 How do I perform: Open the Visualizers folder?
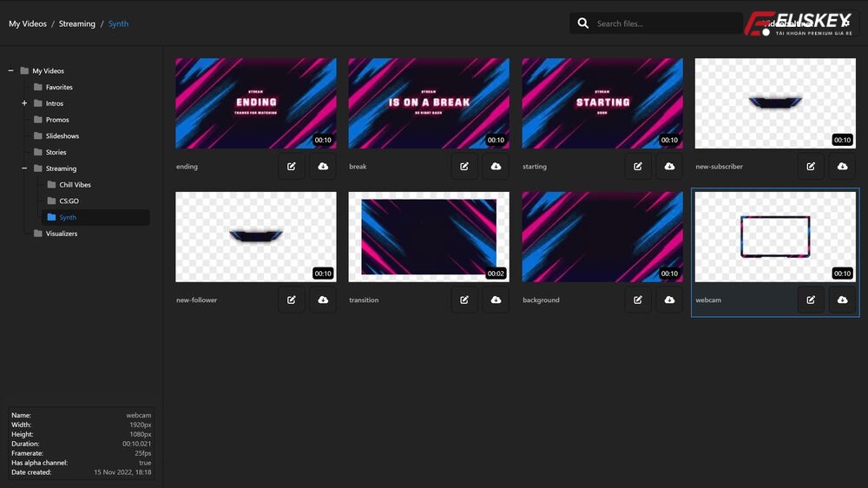(x=62, y=234)
